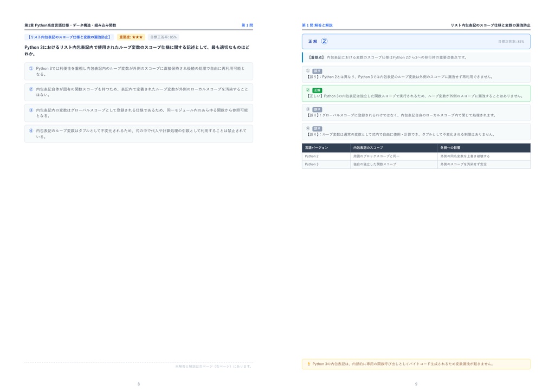Viewport: 555px width, 392px height.
Task: Select option ④ starting '内包表記のループ変数はタプル'
Action: [x=139, y=134]
